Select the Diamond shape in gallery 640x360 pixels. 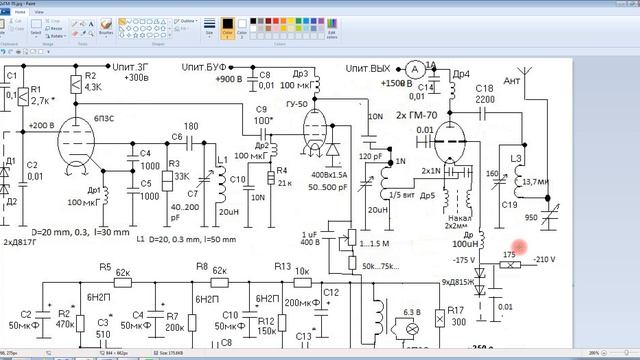point(129,29)
